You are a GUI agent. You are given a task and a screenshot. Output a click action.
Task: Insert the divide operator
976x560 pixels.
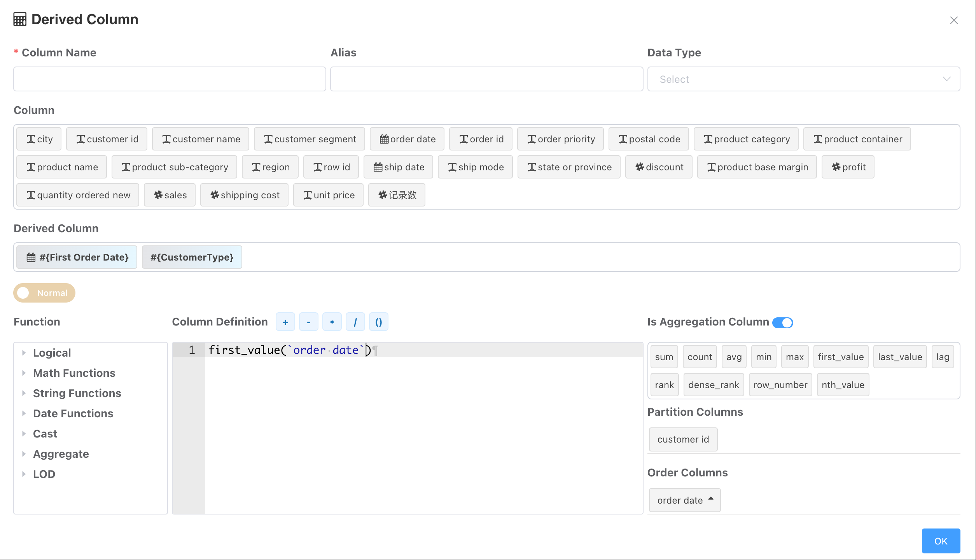(355, 322)
